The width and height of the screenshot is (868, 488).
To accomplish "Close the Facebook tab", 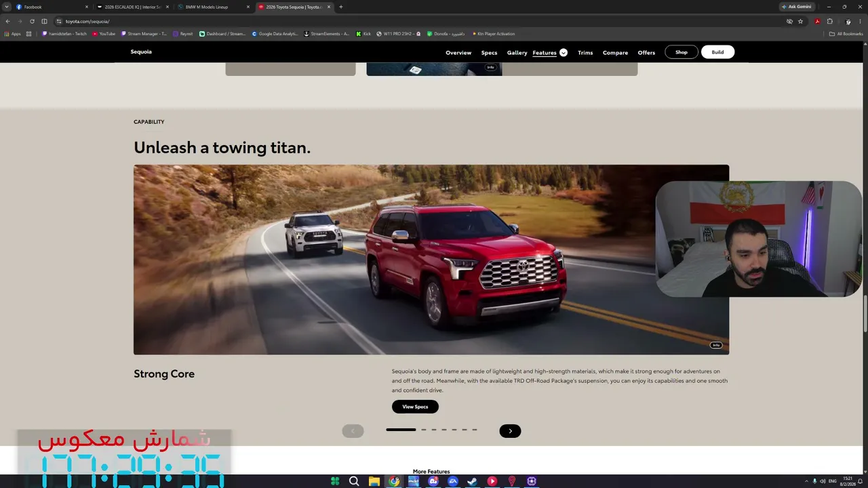I will point(86,7).
